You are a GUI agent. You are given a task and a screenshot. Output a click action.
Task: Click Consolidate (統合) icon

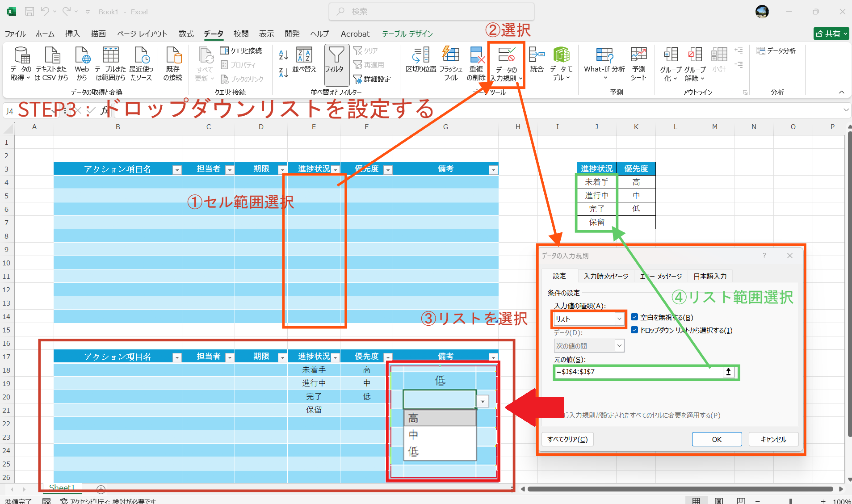tap(537, 60)
